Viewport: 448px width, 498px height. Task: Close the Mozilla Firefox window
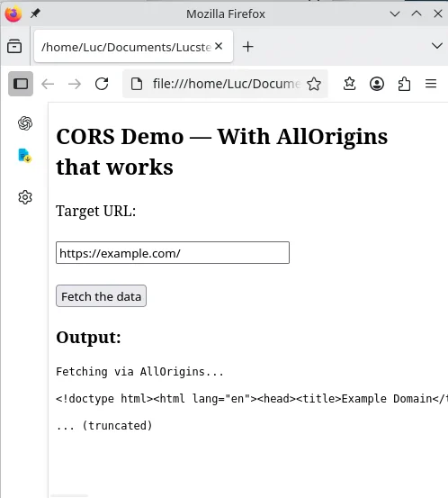(438, 14)
